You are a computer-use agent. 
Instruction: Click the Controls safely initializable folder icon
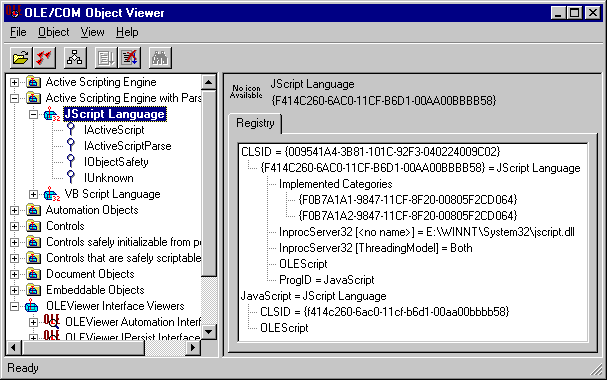(34, 242)
